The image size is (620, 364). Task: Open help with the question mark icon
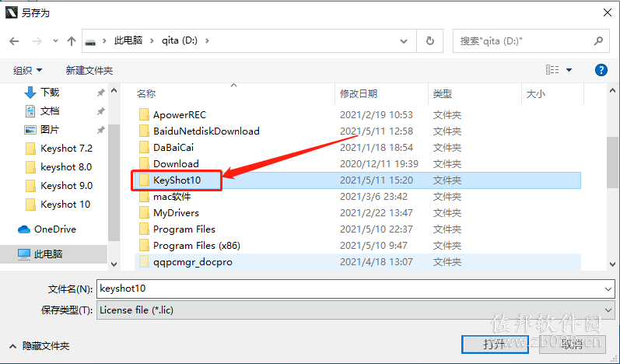(601, 70)
